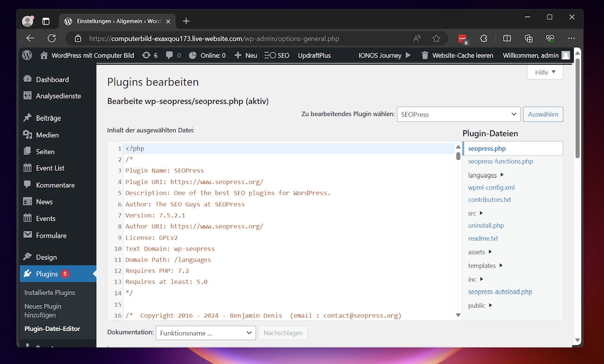This screenshot has height=364, width=604.
Task: Click the browser refresh icon
Action: [52, 38]
